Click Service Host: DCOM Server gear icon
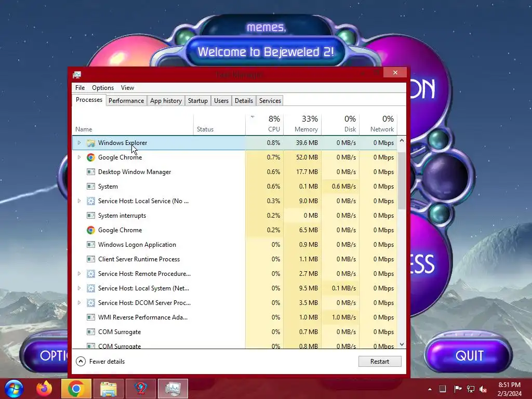Viewport: 532px width, 399px height. point(90,303)
